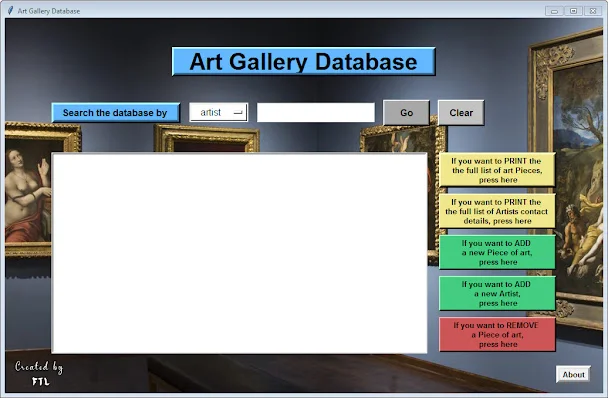Print the Artists contact details list

(497, 211)
